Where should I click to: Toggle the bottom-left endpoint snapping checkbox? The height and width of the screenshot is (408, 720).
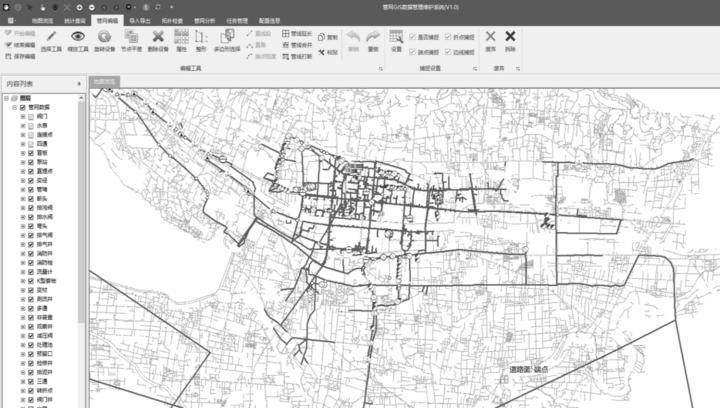pos(412,52)
